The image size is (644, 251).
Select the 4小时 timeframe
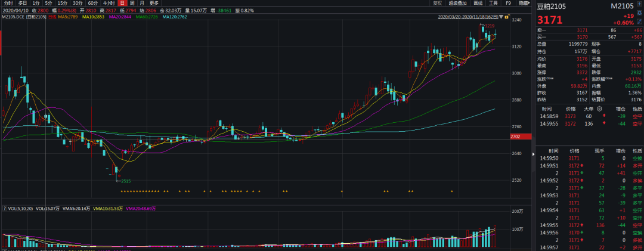tap(109, 3)
